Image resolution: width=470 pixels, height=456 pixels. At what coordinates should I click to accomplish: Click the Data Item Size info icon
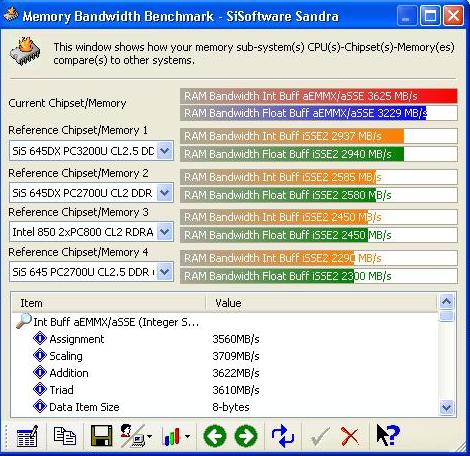[x=40, y=407]
